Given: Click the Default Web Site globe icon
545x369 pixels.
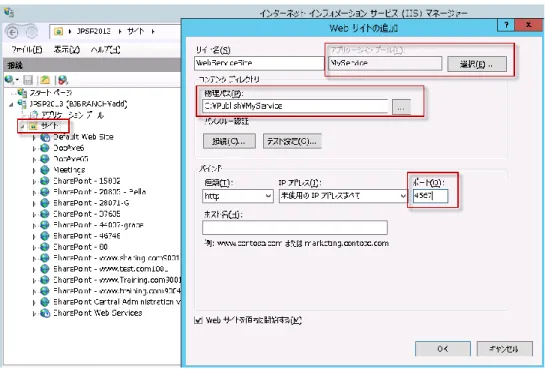Looking at the screenshot, I should 45,137.
